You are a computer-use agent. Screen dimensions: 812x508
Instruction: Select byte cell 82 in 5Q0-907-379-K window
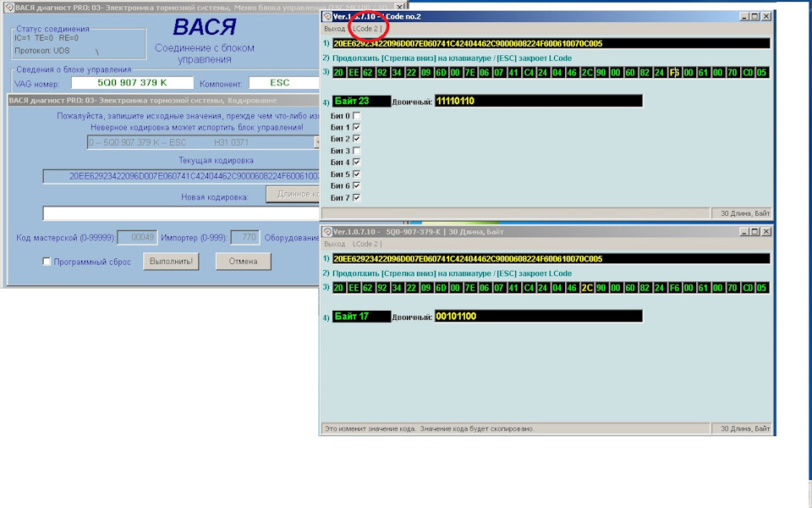(645, 288)
